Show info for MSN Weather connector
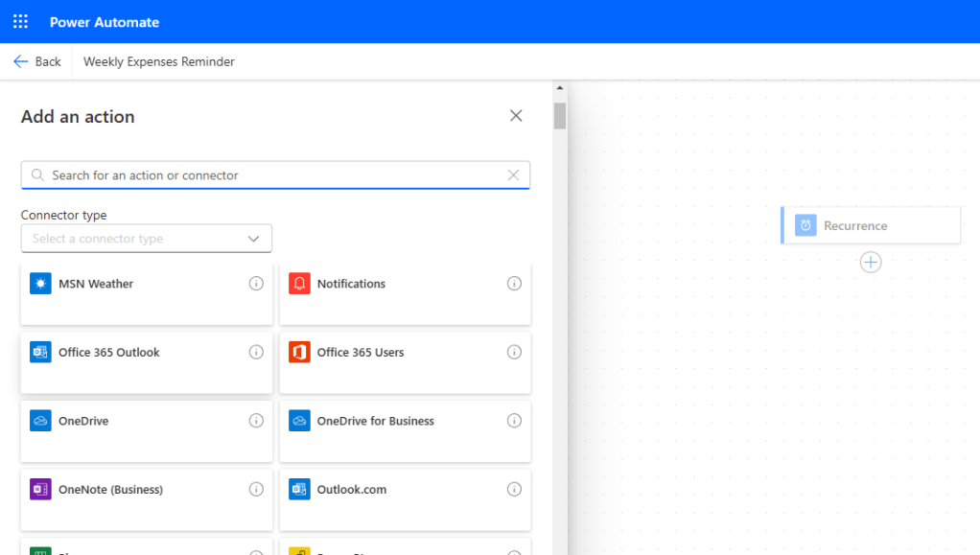Viewport: 980px width, 555px height. 256,284
